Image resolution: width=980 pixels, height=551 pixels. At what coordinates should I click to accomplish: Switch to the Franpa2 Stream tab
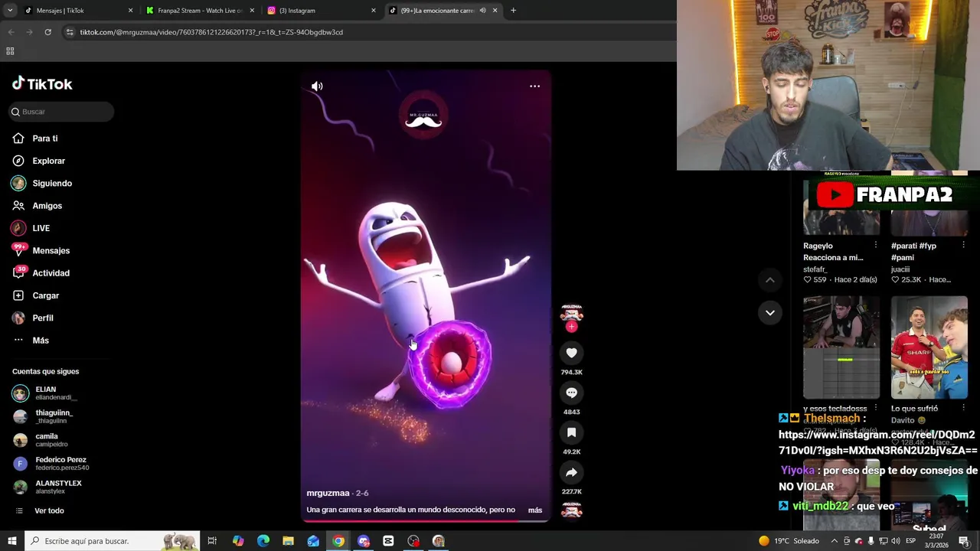pyautogui.click(x=199, y=11)
